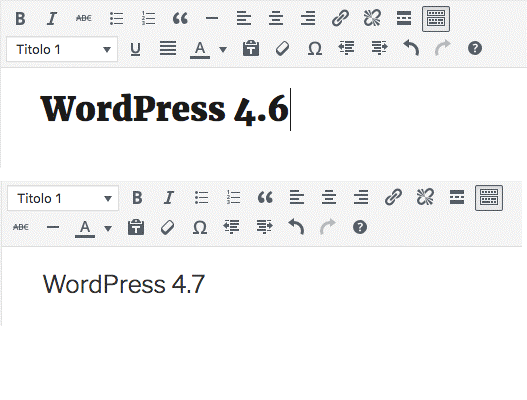Clear formatting in the WordPress 4.7 toolbar

coord(167,227)
